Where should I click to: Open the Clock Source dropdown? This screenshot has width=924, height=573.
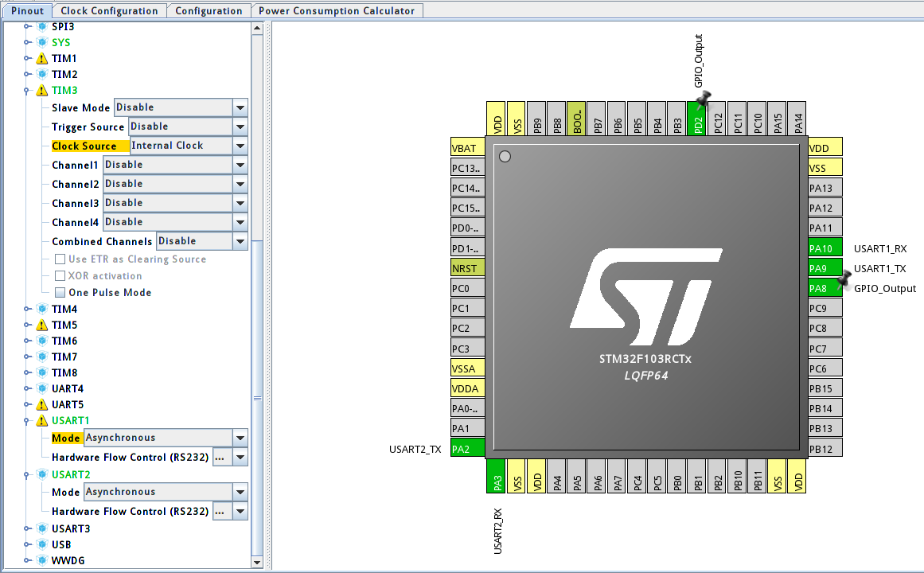pyautogui.click(x=240, y=145)
